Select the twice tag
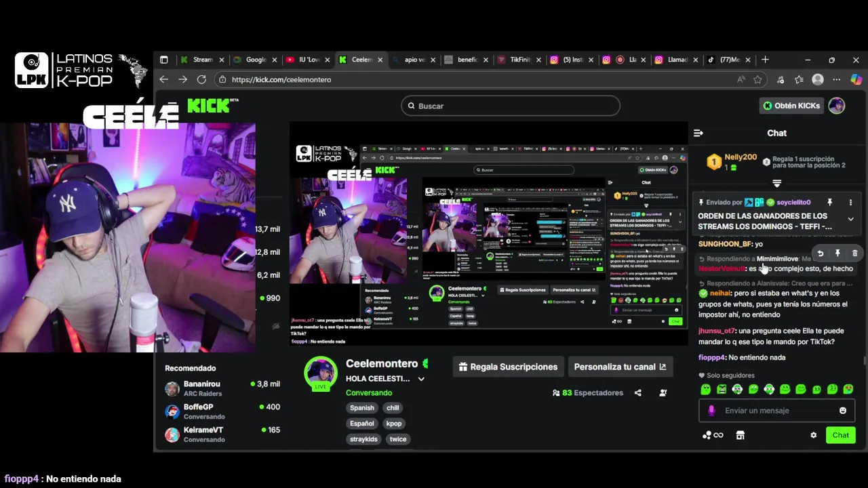868x488 pixels. pos(398,439)
